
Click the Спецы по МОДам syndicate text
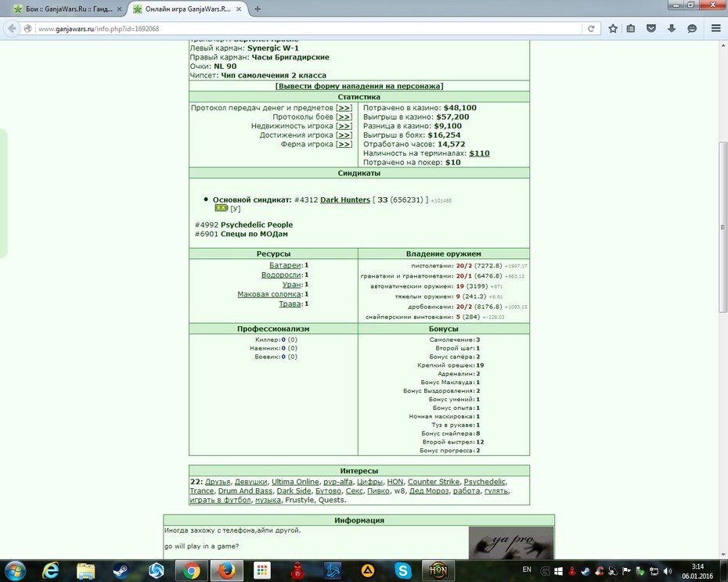pyautogui.click(x=254, y=234)
